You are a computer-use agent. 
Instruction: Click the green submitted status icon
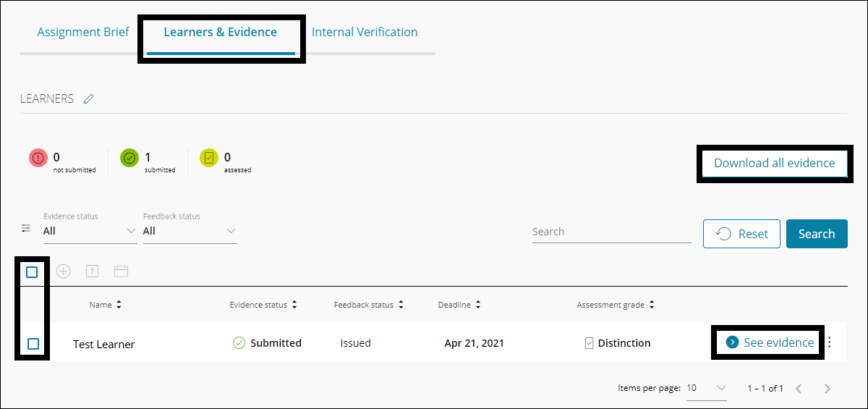(129, 158)
